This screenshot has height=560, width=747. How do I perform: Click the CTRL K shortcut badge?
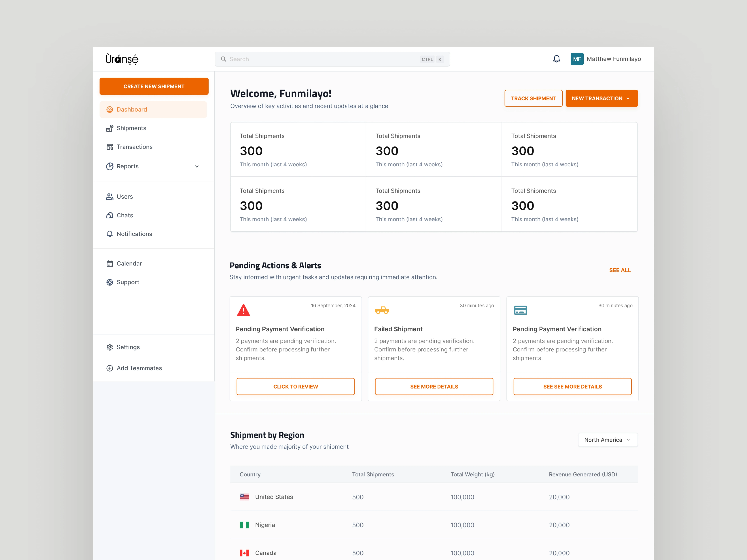[432, 59]
